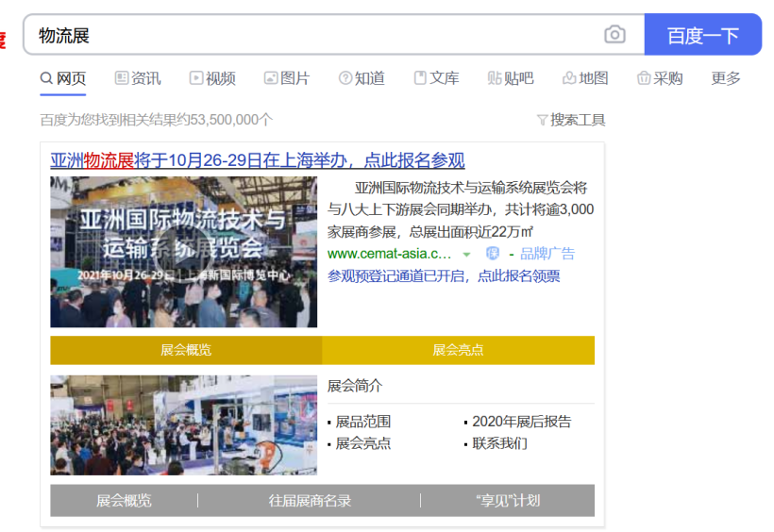774x532 pixels.
Task: Click the 百度一下 search button
Action: pyautogui.click(x=703, y=35)
